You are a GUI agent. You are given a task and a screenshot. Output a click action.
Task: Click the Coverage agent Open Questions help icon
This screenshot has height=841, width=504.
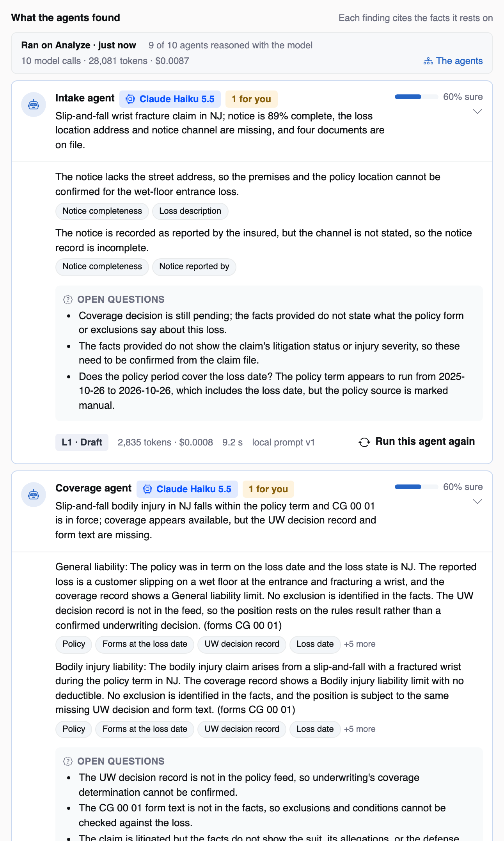pos(68,761)
